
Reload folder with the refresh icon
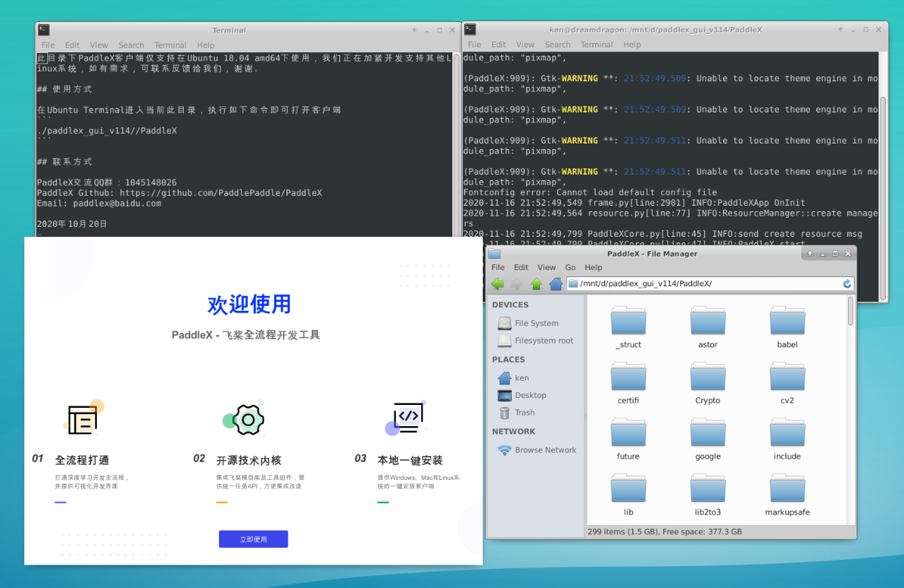pyautogui.click(x=847, y=283)
